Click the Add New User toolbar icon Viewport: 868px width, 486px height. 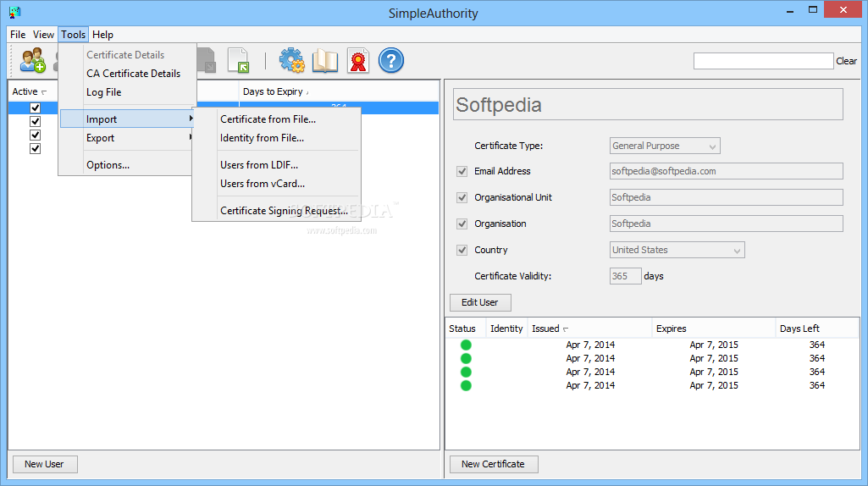33,60
